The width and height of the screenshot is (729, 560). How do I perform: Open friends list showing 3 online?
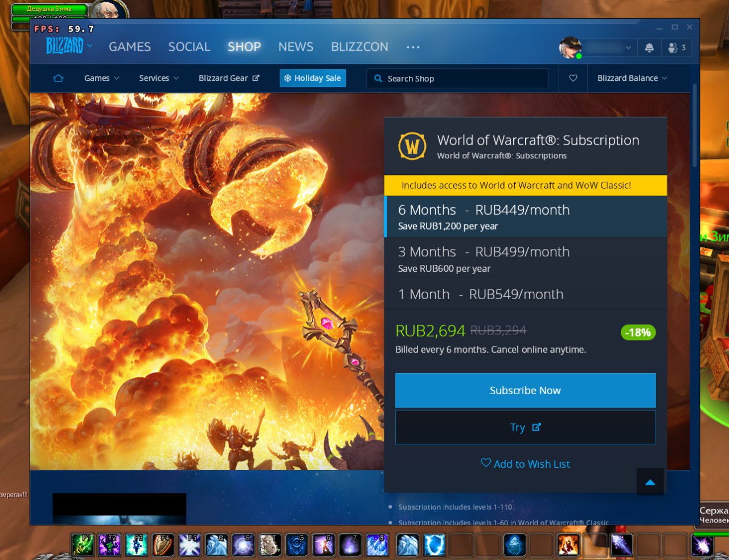coord(677,48)
